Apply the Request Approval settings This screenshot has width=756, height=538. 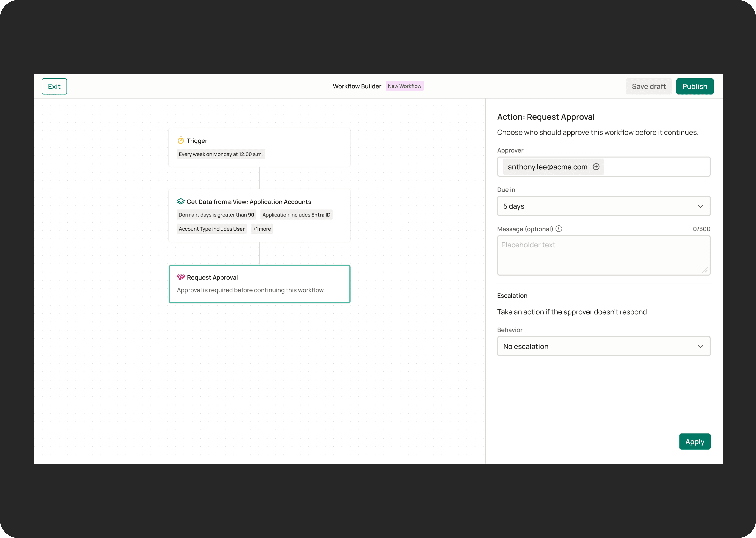[694, 442]
